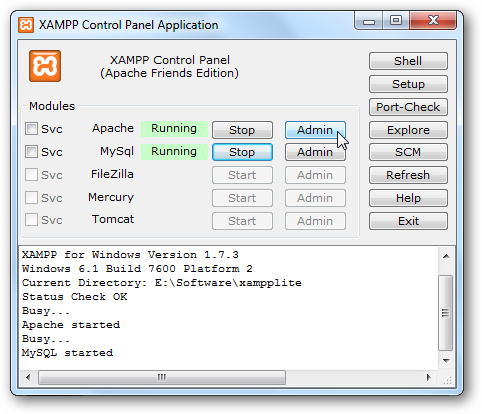
Task: Click the log's scroll up arrow
Action: (x=446, y=256)
